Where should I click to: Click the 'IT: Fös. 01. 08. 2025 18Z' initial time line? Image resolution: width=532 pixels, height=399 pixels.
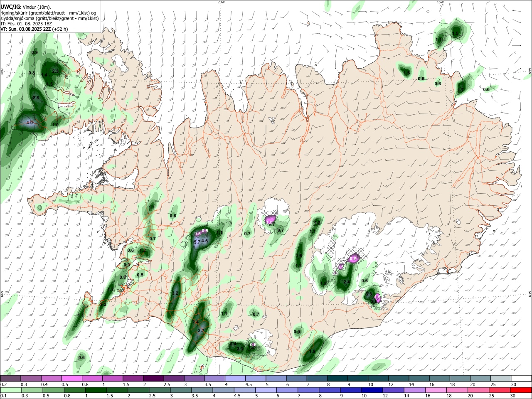point(26,24)
